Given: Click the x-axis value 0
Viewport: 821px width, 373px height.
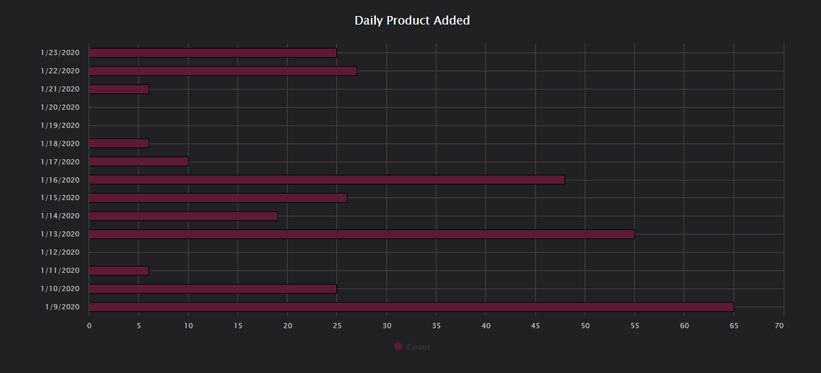Looking at the screenshot, I should click(x=89, y=326).
